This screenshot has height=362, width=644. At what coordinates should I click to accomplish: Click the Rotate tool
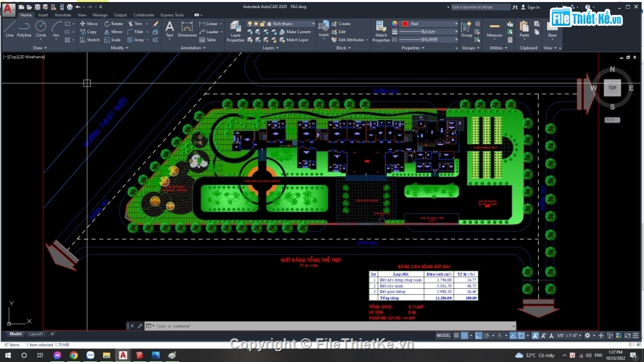click(113, 24)
